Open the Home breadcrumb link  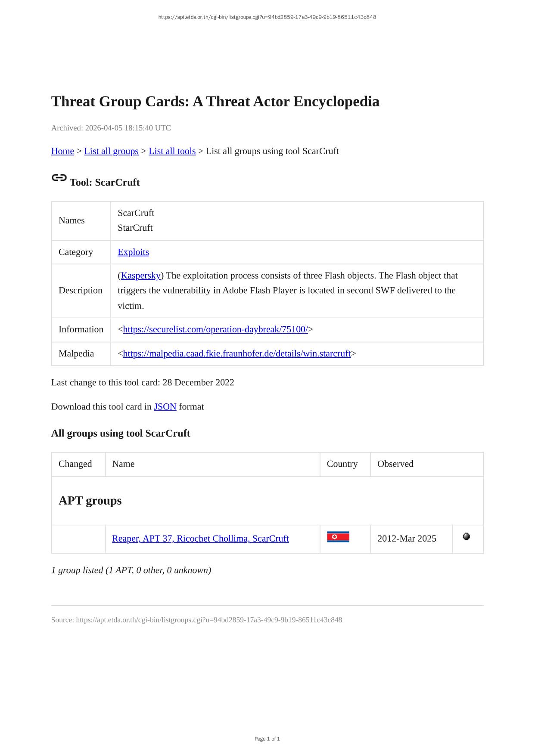pos(62,151)
